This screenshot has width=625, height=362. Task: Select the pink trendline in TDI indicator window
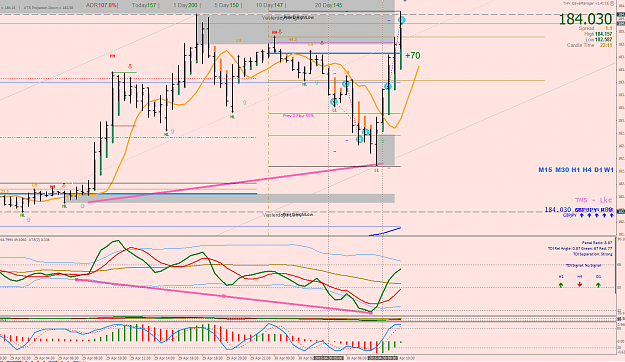(x=223, y=296)
